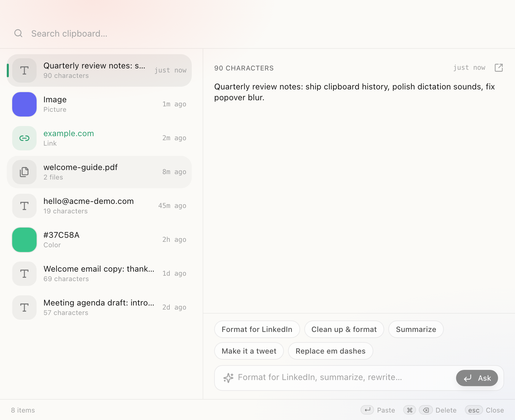This screenshot has height=420, width=515.
Task: Select the welcome-guide.pdf entry title
Action: point(81,167)
